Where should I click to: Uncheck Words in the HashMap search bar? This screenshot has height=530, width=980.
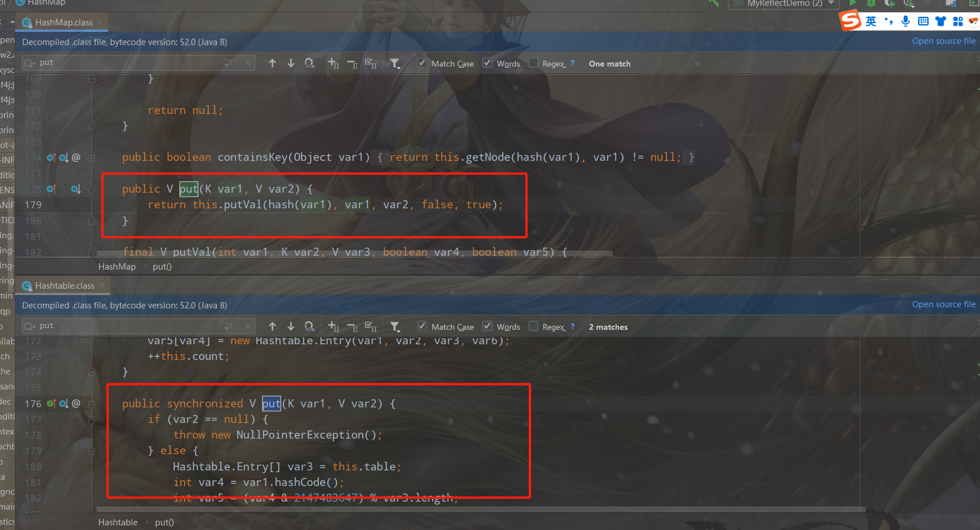pyautogui.click(x=487, y=63)
